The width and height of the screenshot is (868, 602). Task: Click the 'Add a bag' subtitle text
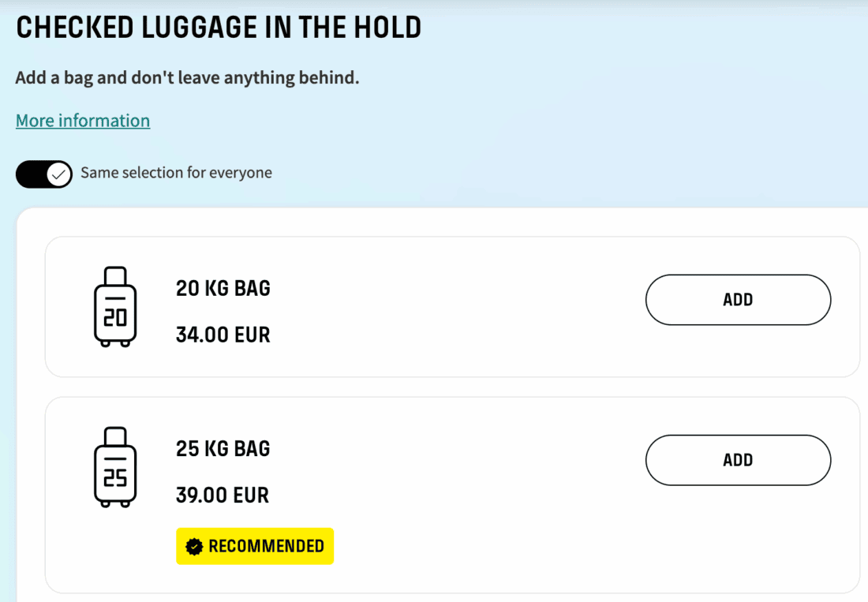[x=187, y=78]
